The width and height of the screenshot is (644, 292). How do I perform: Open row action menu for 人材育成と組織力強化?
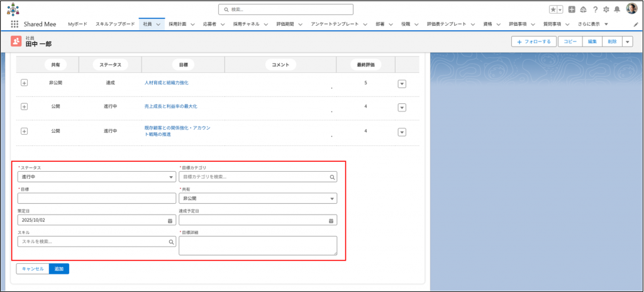(402, 84)
